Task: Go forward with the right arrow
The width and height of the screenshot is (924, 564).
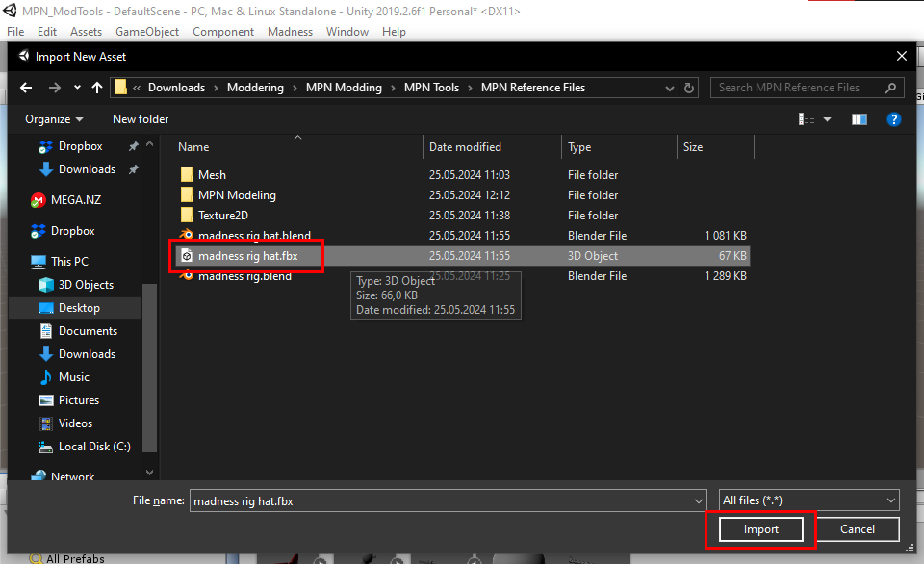Action: (55, 88)
